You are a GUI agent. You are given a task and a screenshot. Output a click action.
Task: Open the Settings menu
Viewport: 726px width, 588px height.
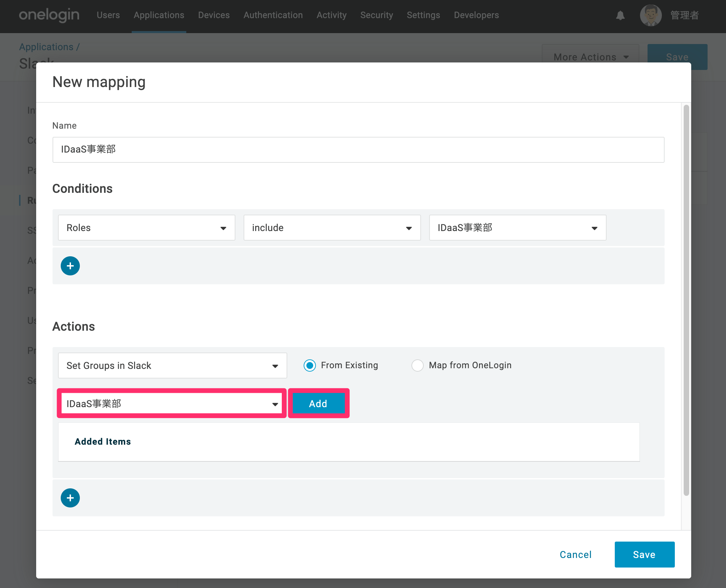[x=423, y=15]
